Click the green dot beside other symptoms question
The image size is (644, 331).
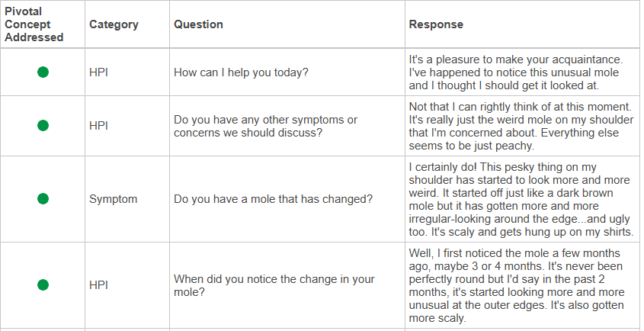(x=43, y=126)
